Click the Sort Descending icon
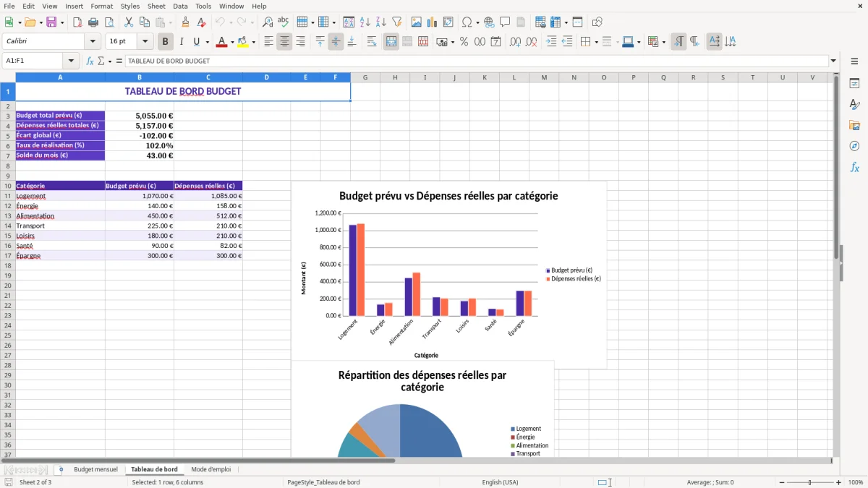The image size is (868, 488). pos(381,22)
